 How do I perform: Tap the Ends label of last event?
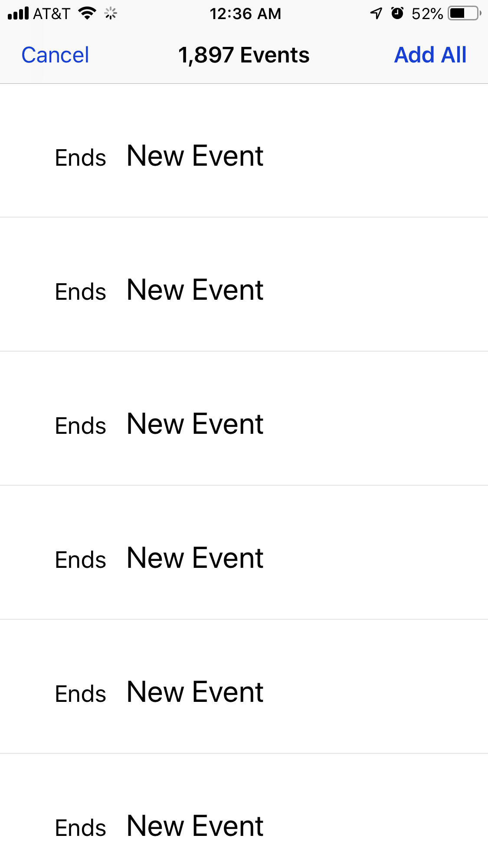point(81,828)
